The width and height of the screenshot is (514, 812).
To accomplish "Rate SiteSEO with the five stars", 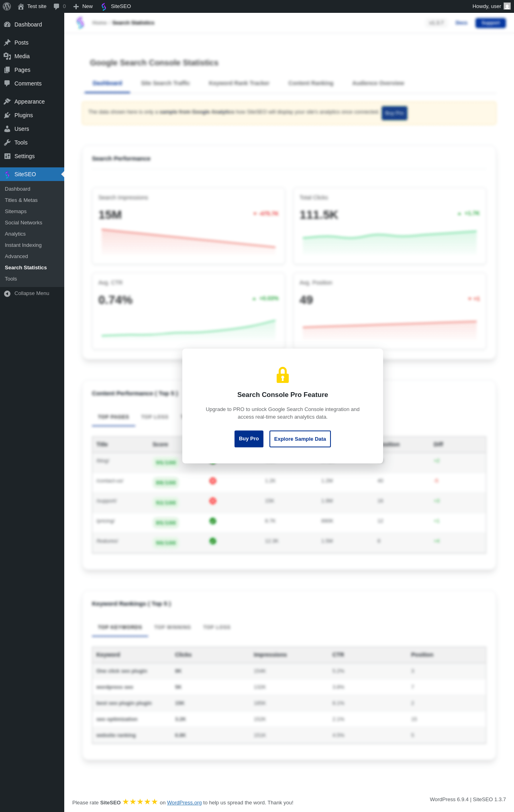I will (140, 802).
